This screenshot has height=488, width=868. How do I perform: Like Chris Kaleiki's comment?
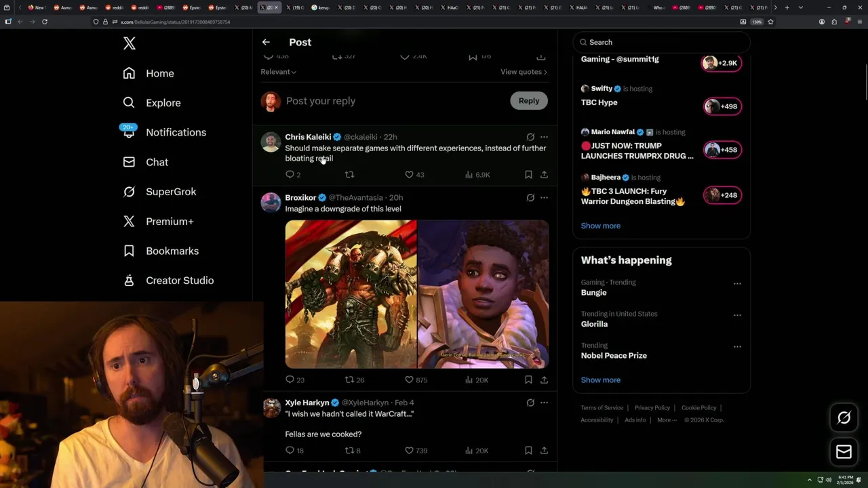[x=414, y=175]
